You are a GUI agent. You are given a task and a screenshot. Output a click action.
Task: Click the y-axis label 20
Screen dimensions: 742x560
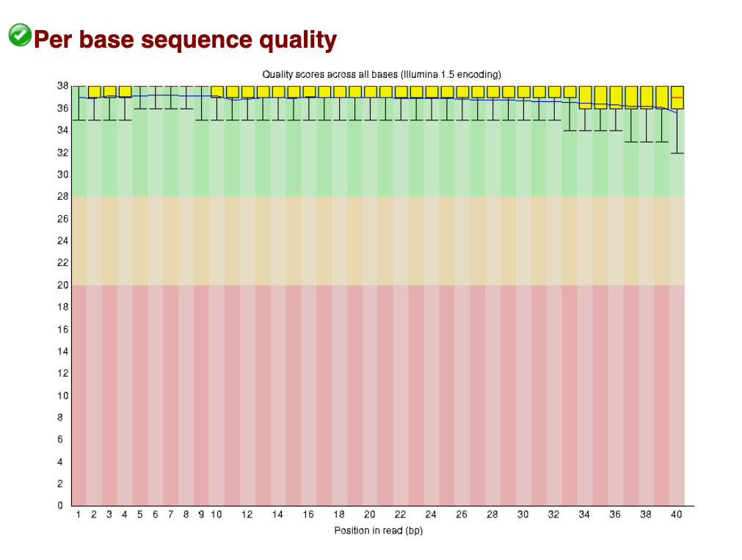click(x=63, y=285)
